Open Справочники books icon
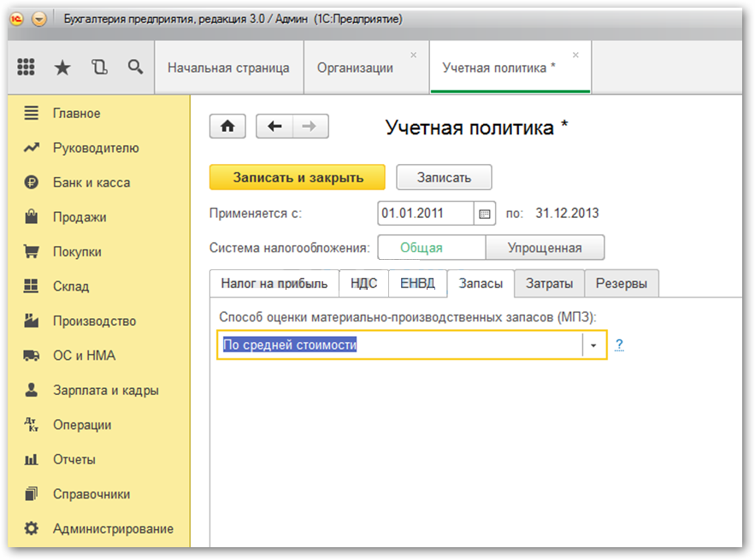Screen dimensions: 755x560 coord(32,494)
